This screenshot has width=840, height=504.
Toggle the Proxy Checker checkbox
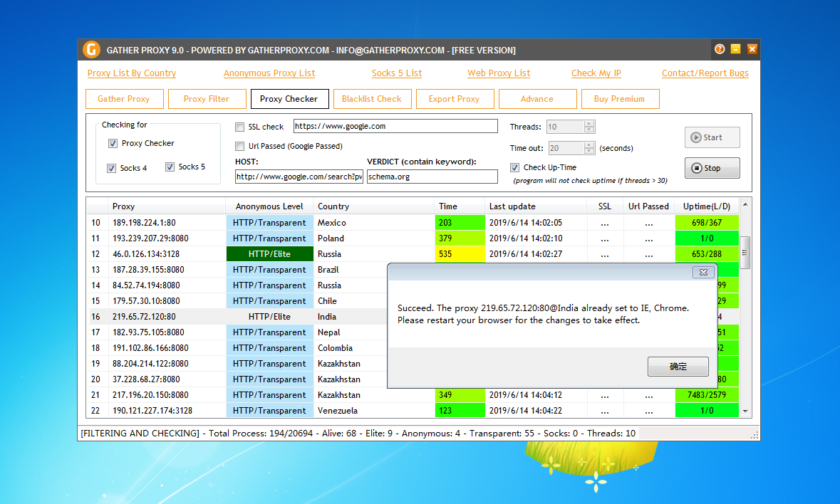[x=113, y=143]
